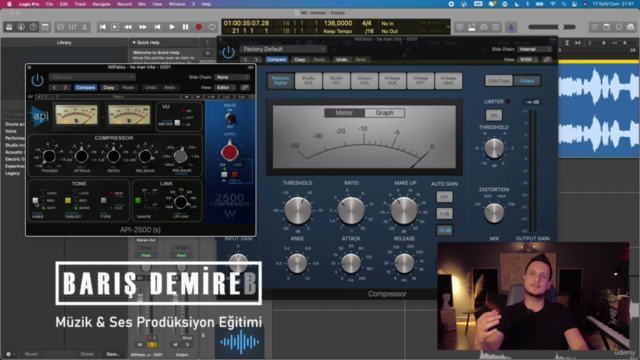The image size is (640, 360).
Task: Select Classic VCA compressor model
Action: click(x=364, y=80)
